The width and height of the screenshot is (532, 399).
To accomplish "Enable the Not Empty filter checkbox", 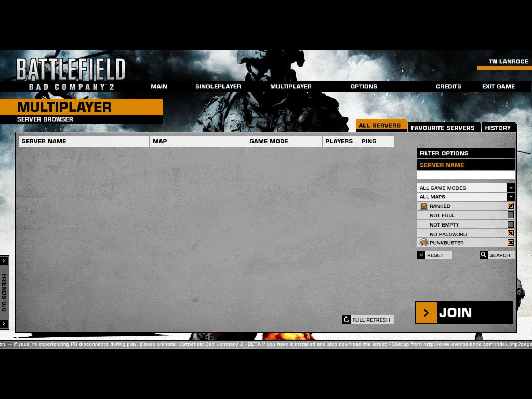I will tap(511, 224).
